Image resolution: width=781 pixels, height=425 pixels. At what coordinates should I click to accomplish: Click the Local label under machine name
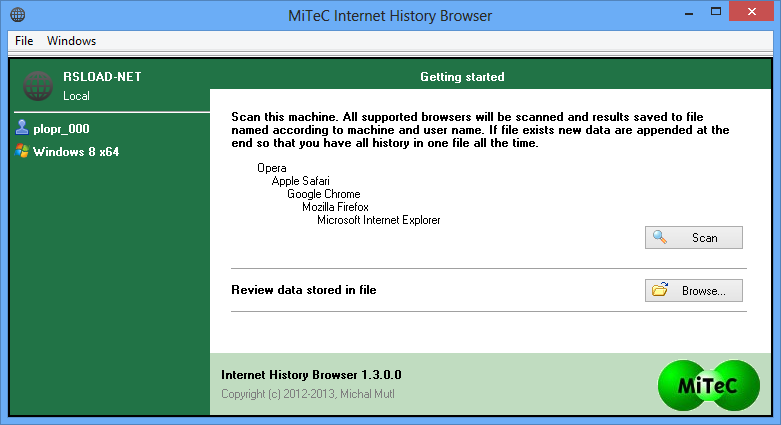point(76,96)
